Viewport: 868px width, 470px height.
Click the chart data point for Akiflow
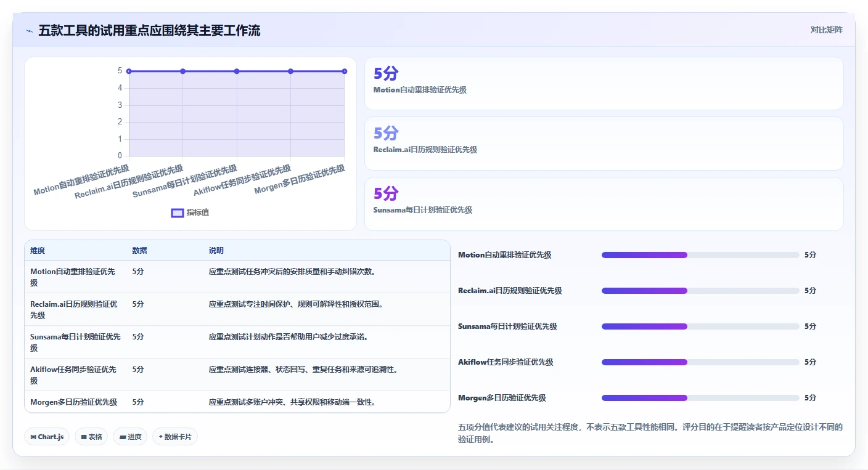pos(290,71)
